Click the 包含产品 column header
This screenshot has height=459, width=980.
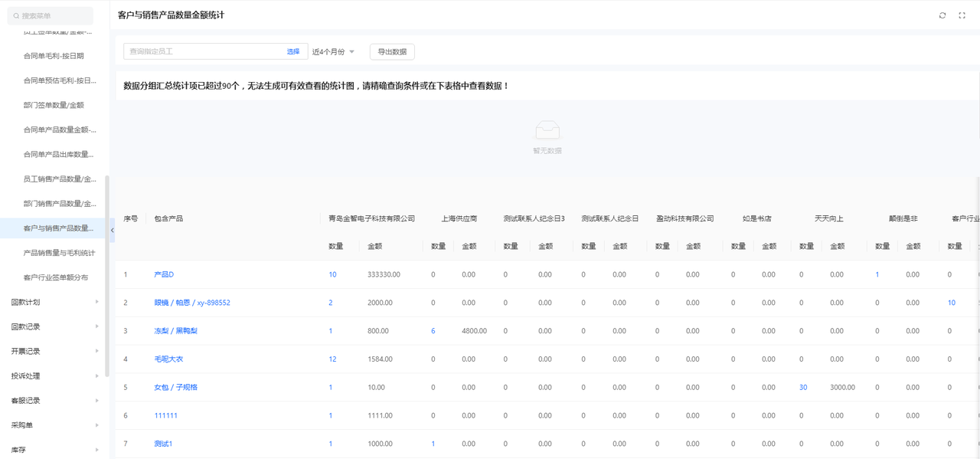pyautogui.click(x=168, y=218)
